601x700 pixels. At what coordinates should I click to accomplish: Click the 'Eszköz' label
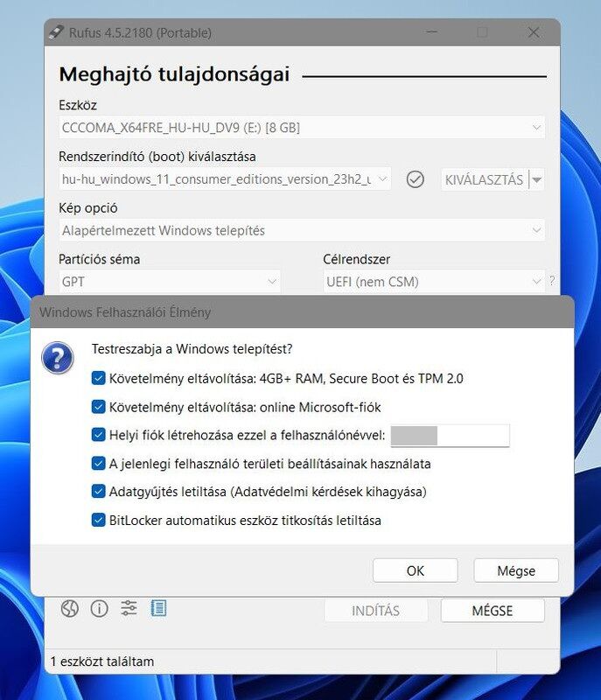78,105
